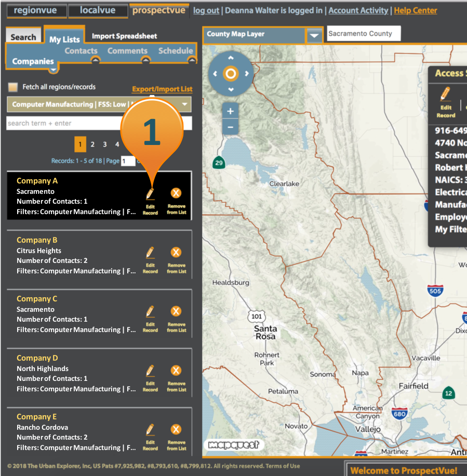The width and height of the screenshot is (467, 476).
Task: Click the MapQuest logo
Action: (x=234, y=445)
